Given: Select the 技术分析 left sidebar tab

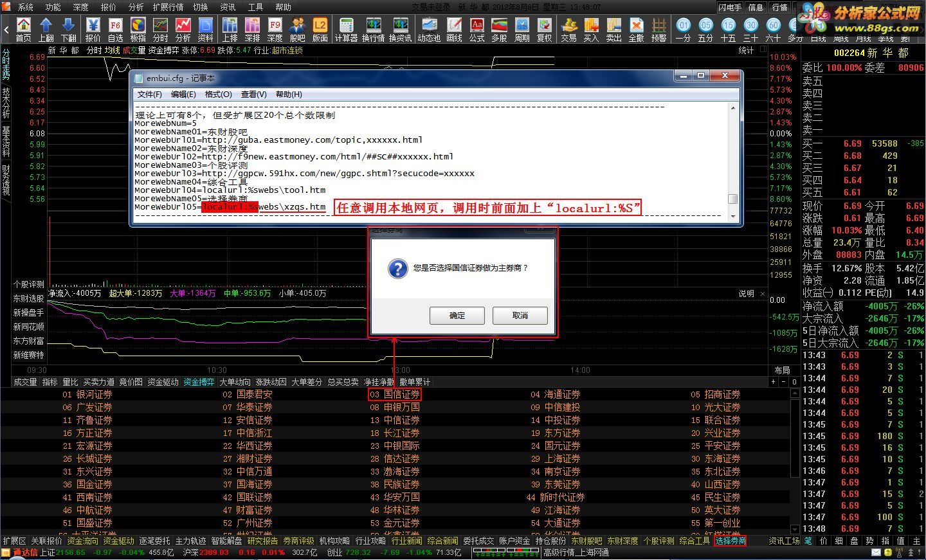Looking at the screenshot, I should point(6,103).
